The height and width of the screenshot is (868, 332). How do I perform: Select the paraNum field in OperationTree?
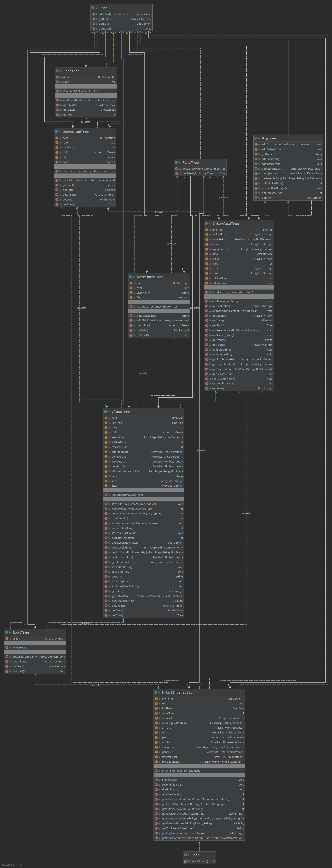click(x=68, y=148)
